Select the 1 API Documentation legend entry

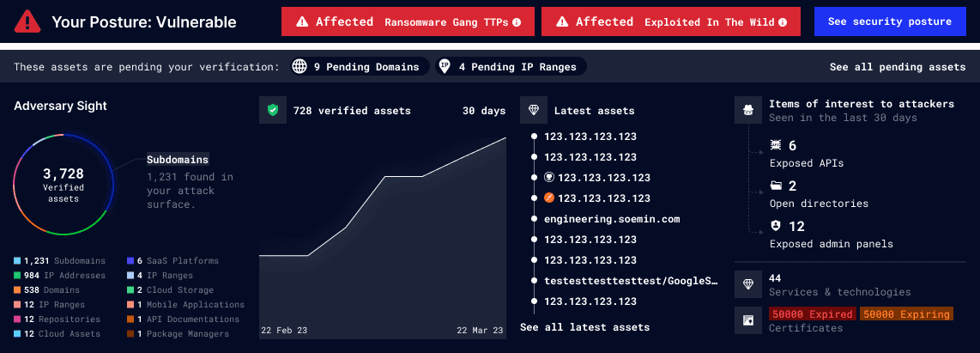pyautogui.click(x=183, y=320)
